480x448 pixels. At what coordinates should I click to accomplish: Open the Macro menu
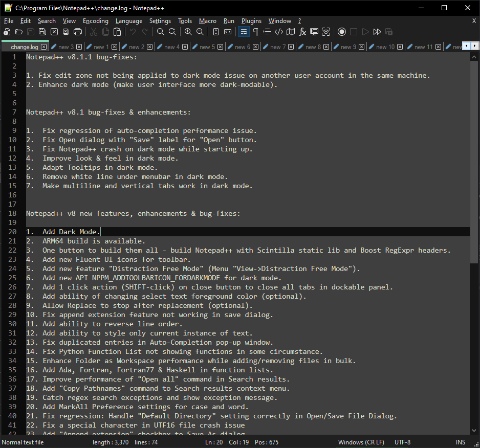[208, 21]
